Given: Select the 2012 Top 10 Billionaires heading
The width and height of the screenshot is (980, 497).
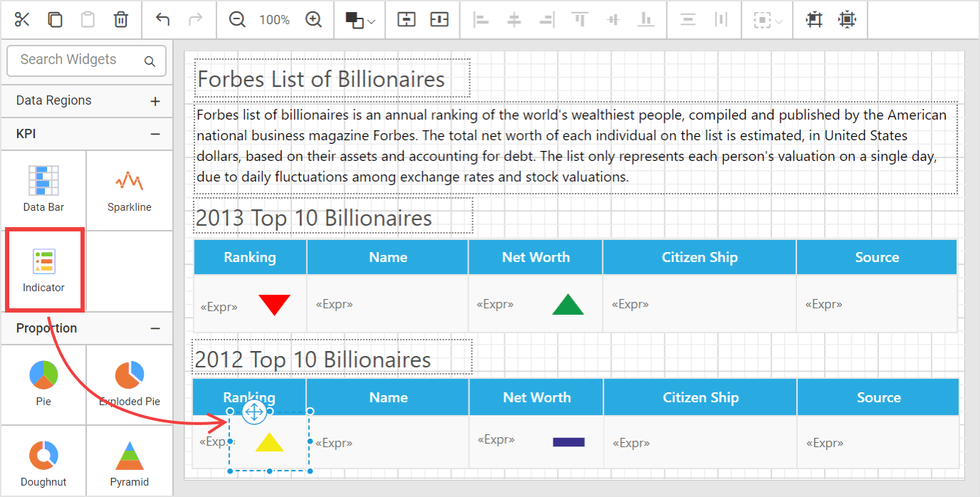Looking at the screenshot, I should click(x=333, y=357).
